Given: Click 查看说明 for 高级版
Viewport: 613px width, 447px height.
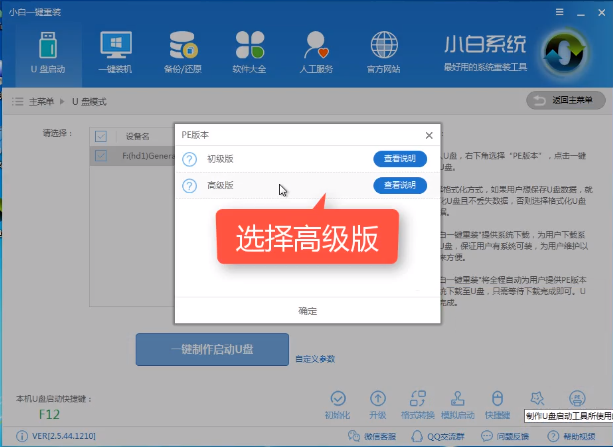Looking at the screenshot, I should pos(400,185).
